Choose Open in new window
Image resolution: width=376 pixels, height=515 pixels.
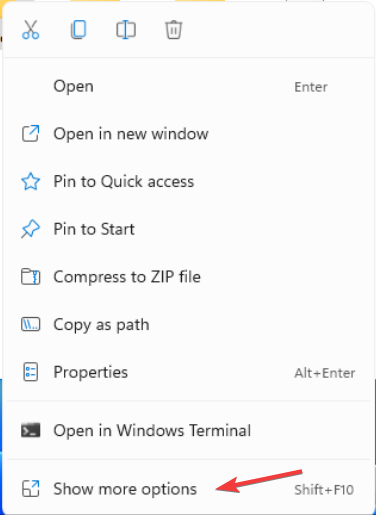tap(188, 134)
